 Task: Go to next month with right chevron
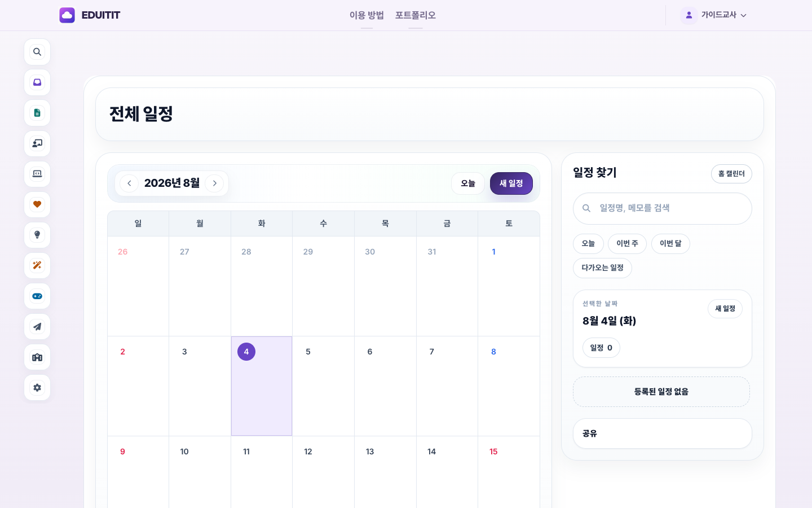coord(214,183)
